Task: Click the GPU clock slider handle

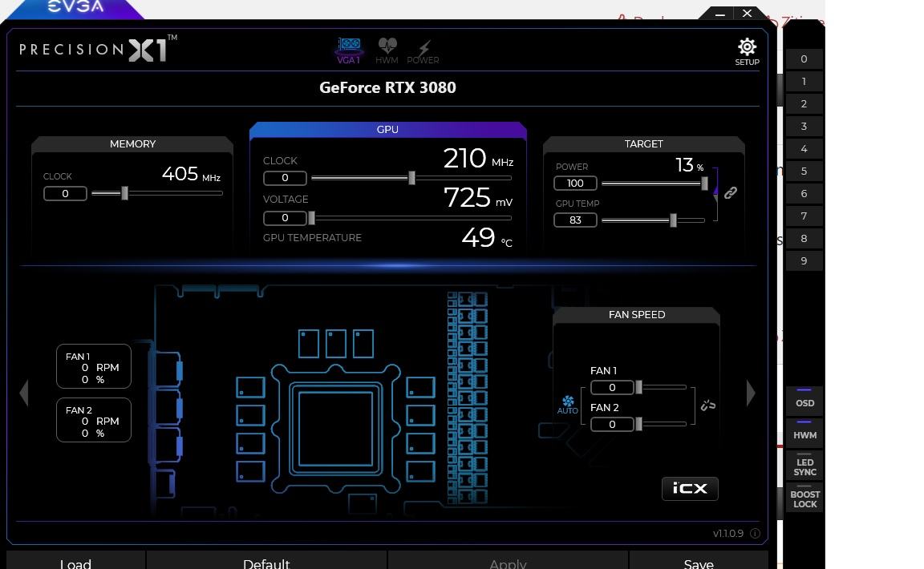Action: coord(412,177)
